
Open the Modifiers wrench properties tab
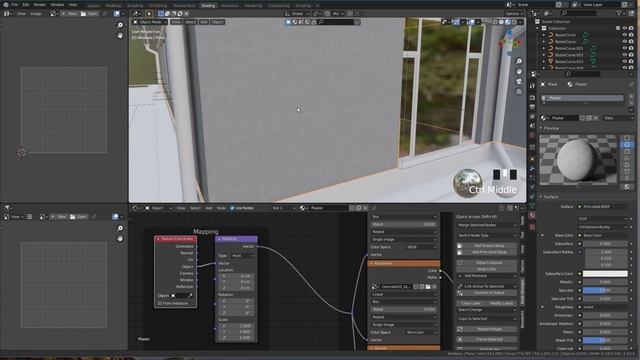click(532, 168)
